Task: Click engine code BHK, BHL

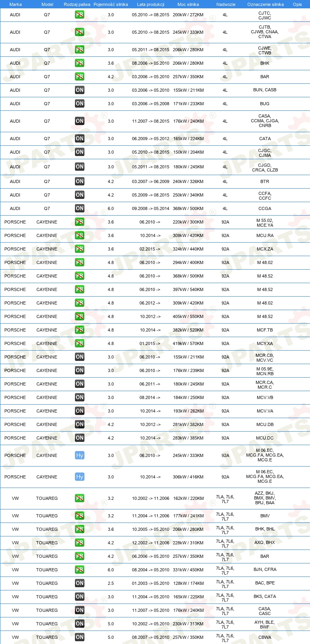Action: [x=265, y=529]
